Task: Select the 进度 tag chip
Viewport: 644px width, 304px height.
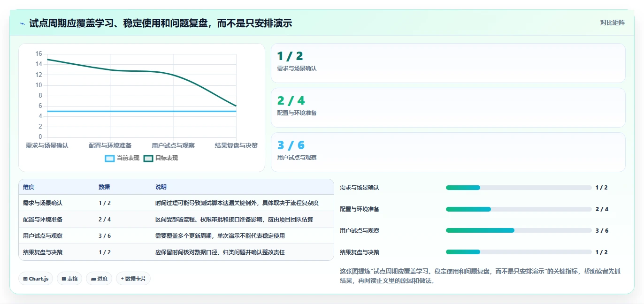Action: [99, 279]
